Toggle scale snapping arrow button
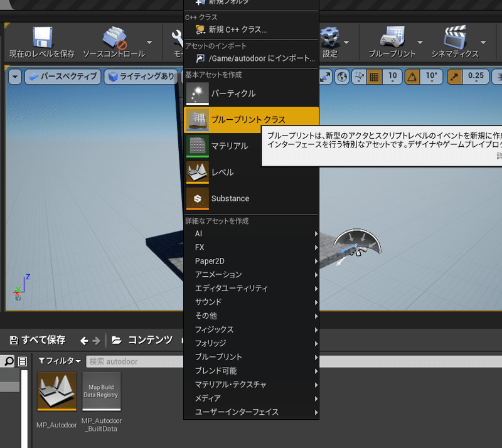Screen dimensions: 502x448 [454, 77]
